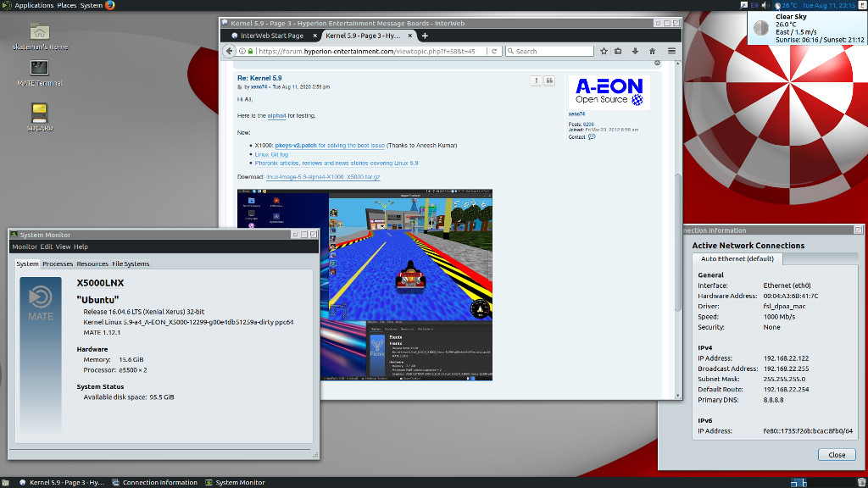Image resolution: width=868 pixels, height=488 pixels.
Task: Report this post with the exclamation icon
Action: coord(536,80)
